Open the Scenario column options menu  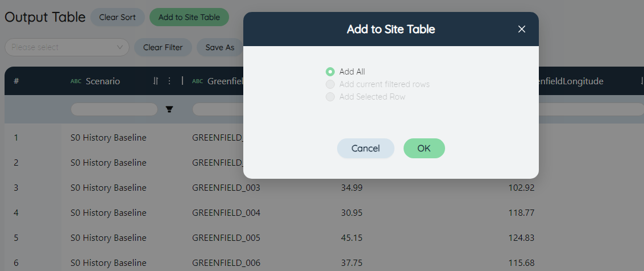click(169, 81)
